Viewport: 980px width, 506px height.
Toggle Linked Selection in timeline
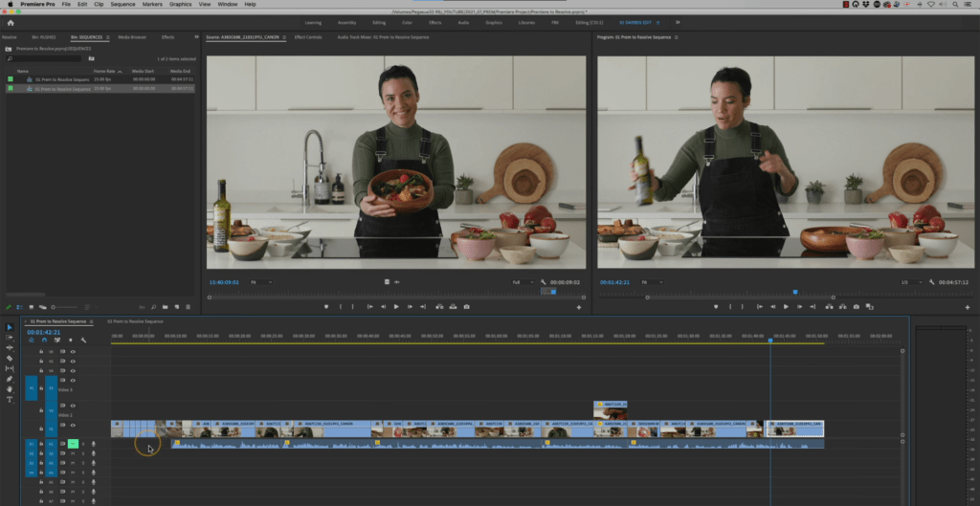(x=56, y=341)
